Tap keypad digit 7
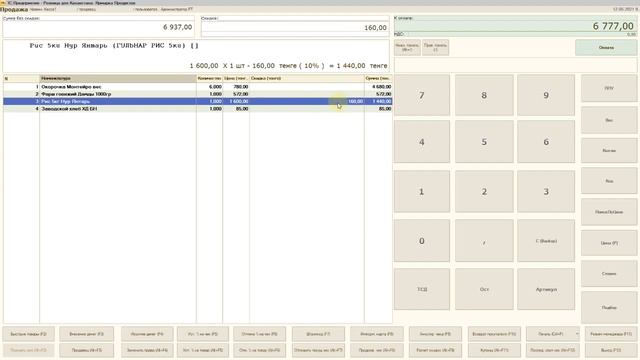The width and height of the screenshot is (640, 360). (x=422, y=95)
